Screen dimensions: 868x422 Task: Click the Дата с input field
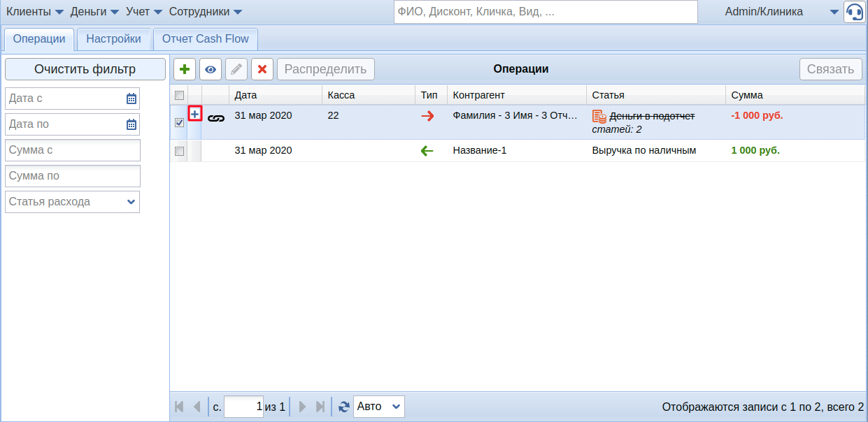click(x=64, y=99)
